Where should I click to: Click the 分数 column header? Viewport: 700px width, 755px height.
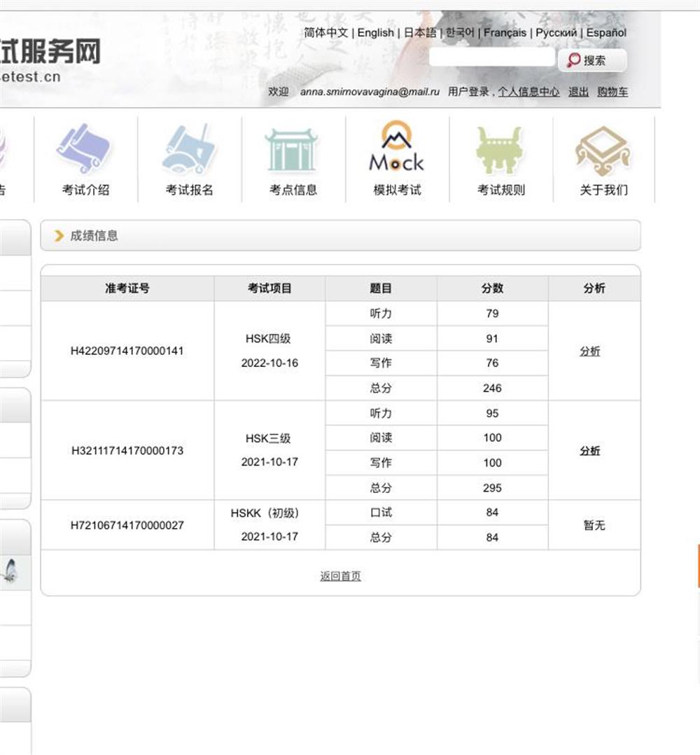click(492, 289)
